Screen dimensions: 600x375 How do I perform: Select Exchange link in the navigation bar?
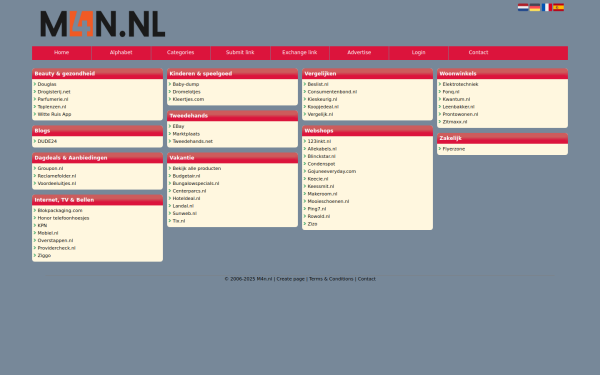coord(300,52)
